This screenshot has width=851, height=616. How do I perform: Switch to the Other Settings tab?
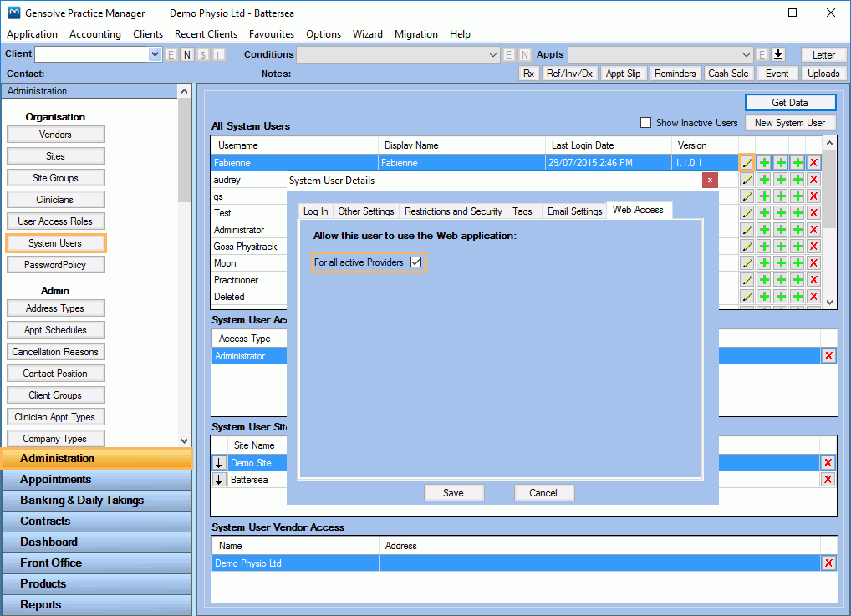pyautogui.click(x=366, y=211)
